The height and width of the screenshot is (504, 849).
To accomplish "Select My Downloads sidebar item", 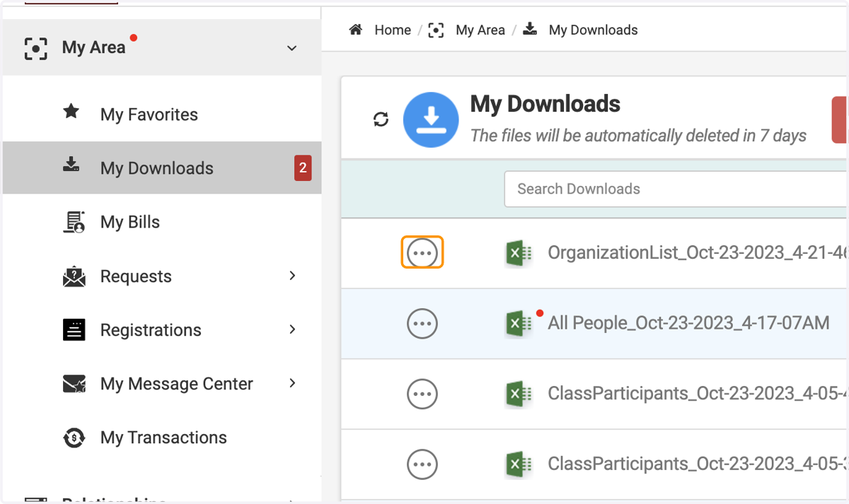I will click(x=162, y=168).
